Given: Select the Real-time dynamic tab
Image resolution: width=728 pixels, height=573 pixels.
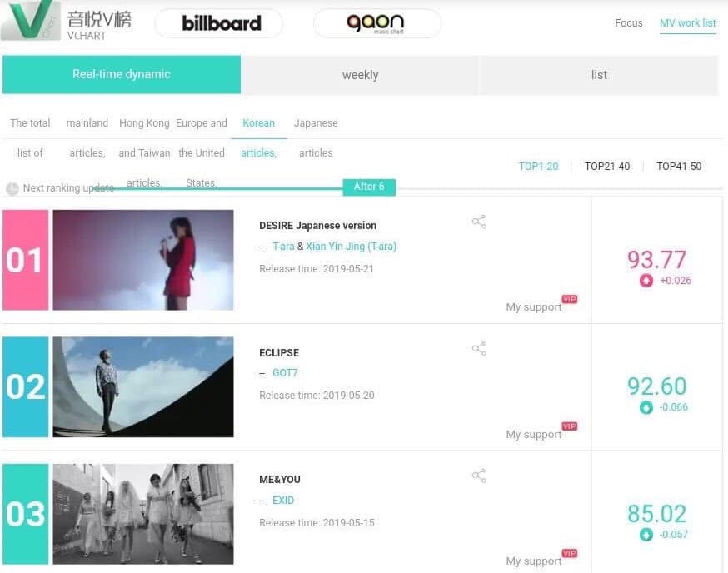Looking at the screenshot, I should (122, 74).
